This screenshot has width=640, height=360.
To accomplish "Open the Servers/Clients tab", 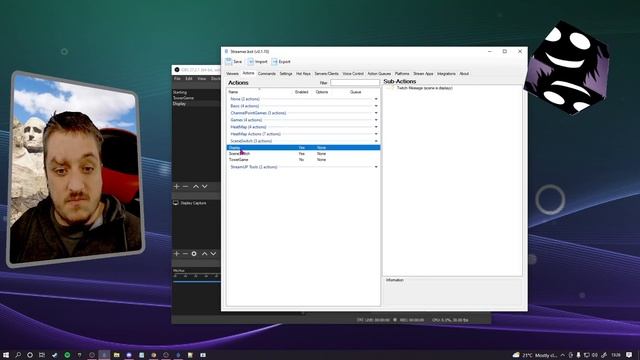I will pyautogui.click(x=327, y=73).
